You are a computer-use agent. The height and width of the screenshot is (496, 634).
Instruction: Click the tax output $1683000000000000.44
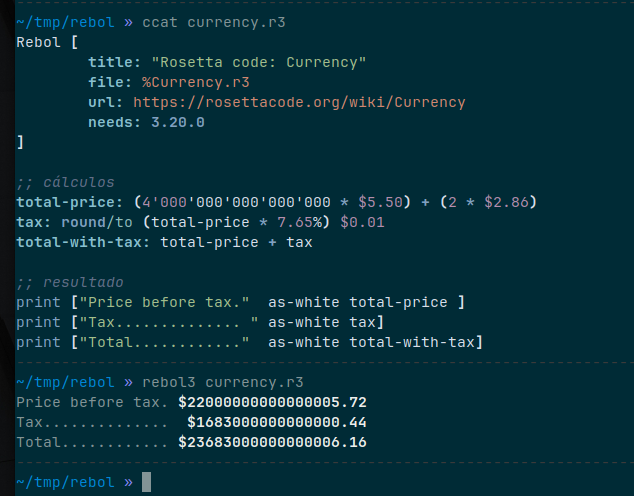[x=277, y=422]
